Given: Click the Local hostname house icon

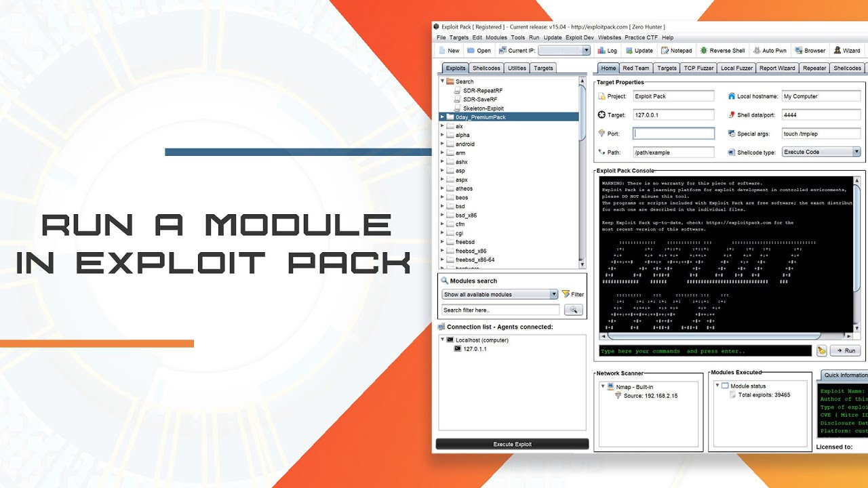Looking at the screenshot, I should click(x=732, y=96).
